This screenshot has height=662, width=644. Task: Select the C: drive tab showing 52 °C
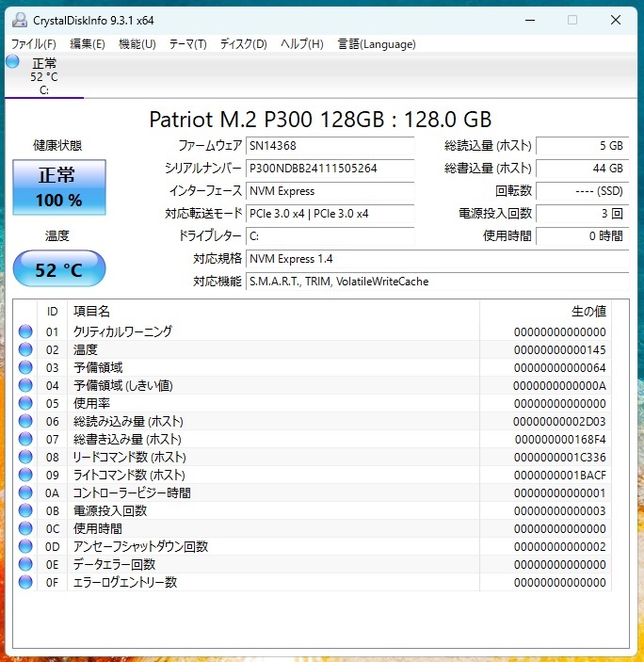coord(44,76)
